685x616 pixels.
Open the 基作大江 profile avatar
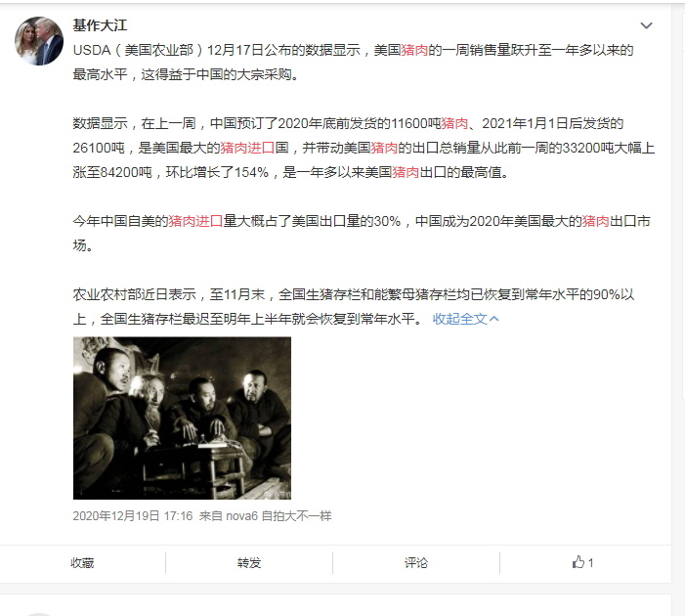point(39,41)
